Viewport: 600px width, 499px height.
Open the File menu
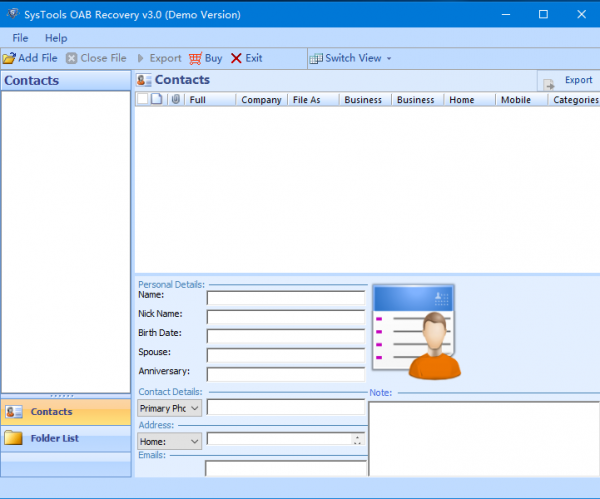tap(20, 38)
